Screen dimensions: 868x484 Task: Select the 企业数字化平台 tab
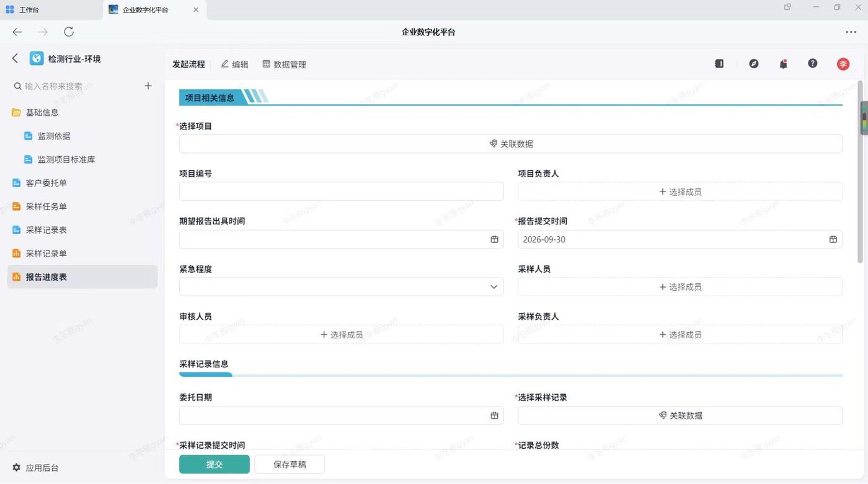(x=155, y=9)
